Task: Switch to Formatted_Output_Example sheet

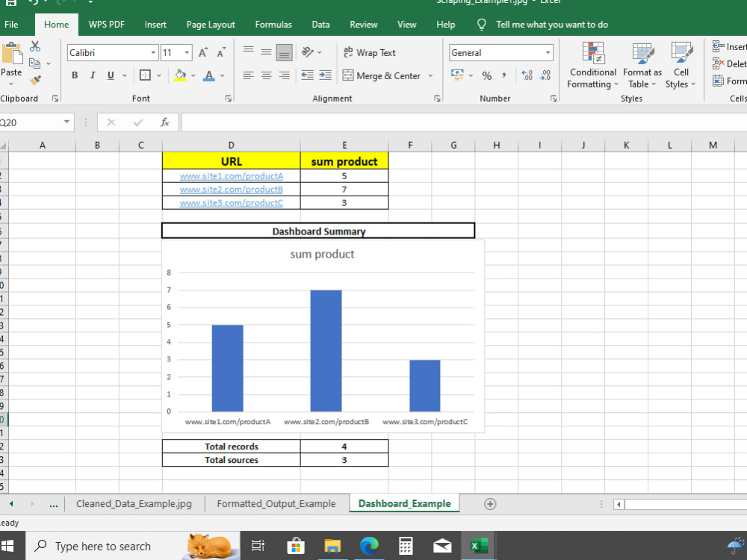Action: (276, 504)
